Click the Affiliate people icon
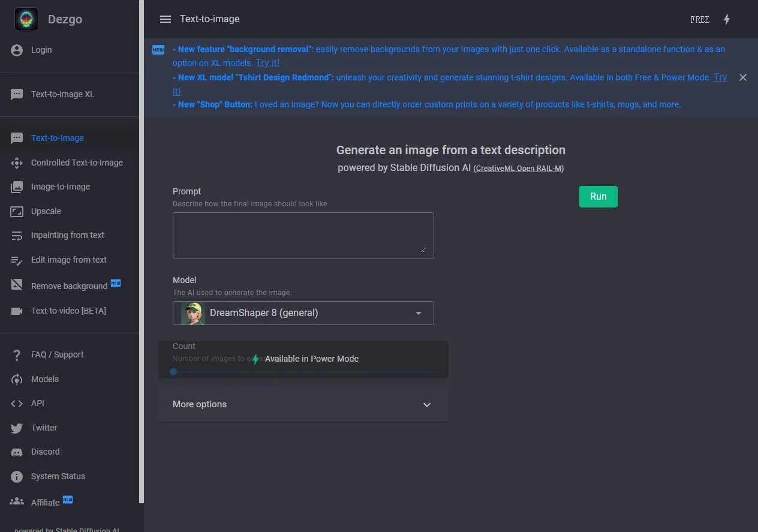This screenshot has height=532, width=758. (17, 501)
